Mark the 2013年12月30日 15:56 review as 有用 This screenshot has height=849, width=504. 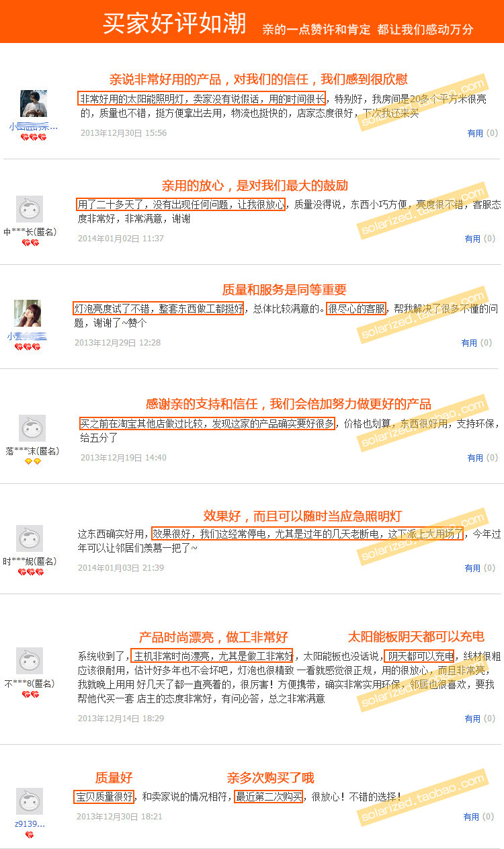pos(475,133)
